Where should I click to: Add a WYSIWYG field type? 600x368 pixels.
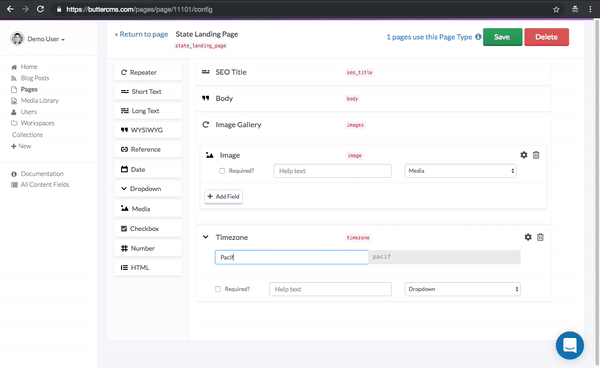[x=148, y=130]
